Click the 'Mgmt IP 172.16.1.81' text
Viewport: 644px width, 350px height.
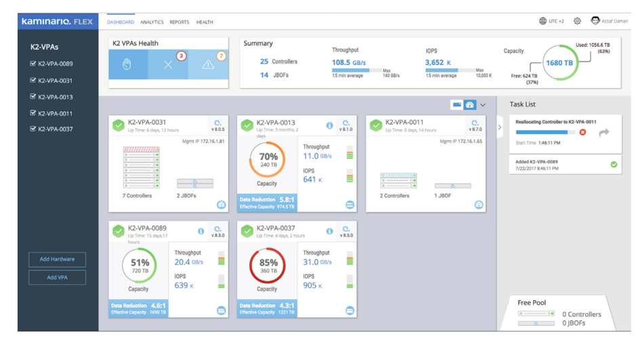tap(203, 141)
